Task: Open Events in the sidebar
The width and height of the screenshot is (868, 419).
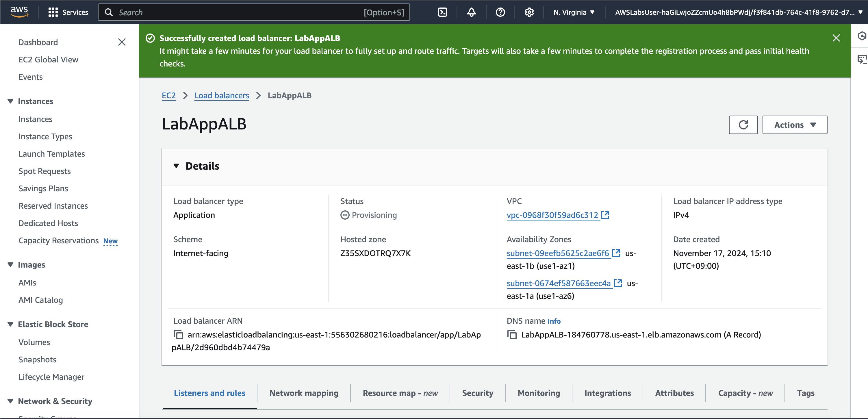Action: (x=30, y=77)
